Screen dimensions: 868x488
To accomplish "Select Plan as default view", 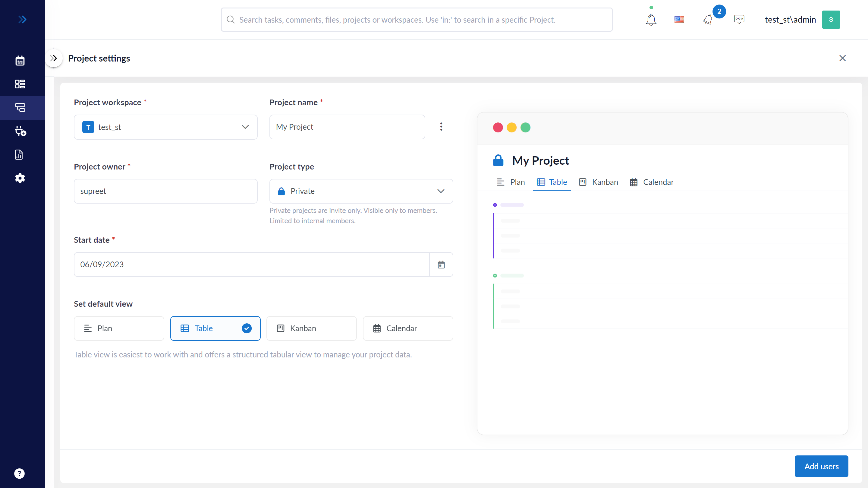I will pyautogui.click(x=119, y=328).
